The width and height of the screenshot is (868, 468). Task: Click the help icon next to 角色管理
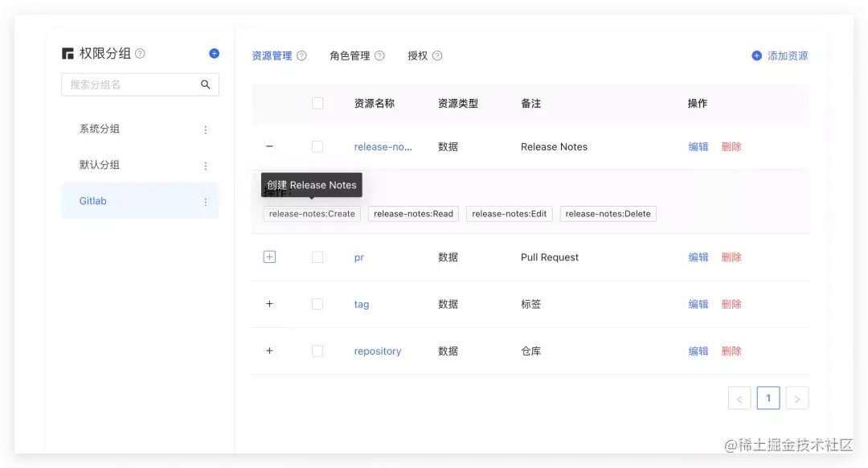[x=379, y=56]
